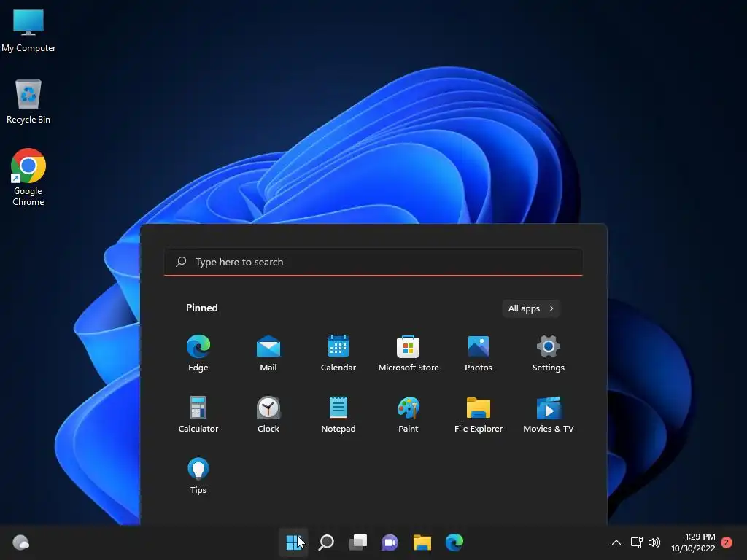747x560 pixels.
Task: Open Task View on taskbar
Action: [x=357, y=542]
